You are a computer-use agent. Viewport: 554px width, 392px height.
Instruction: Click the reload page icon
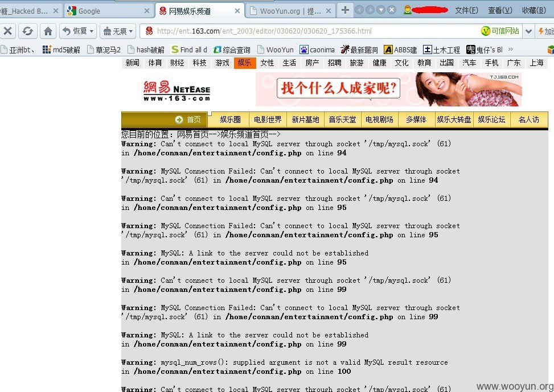27,31
